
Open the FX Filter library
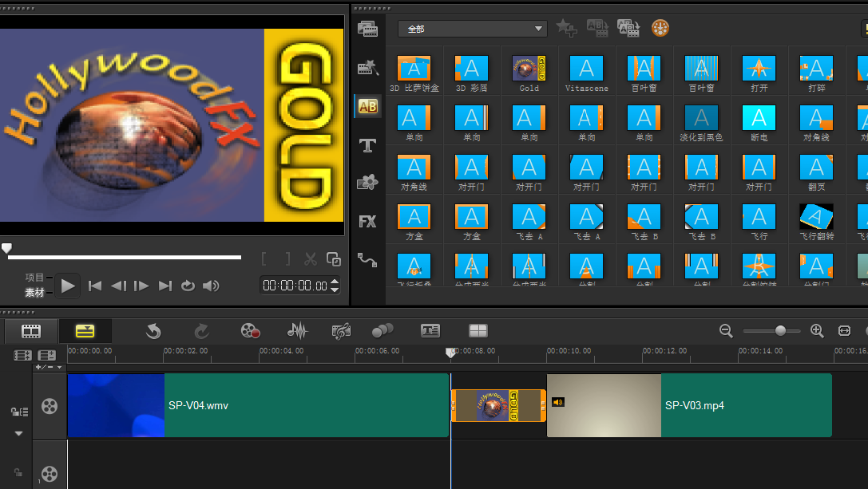(367, 221)
